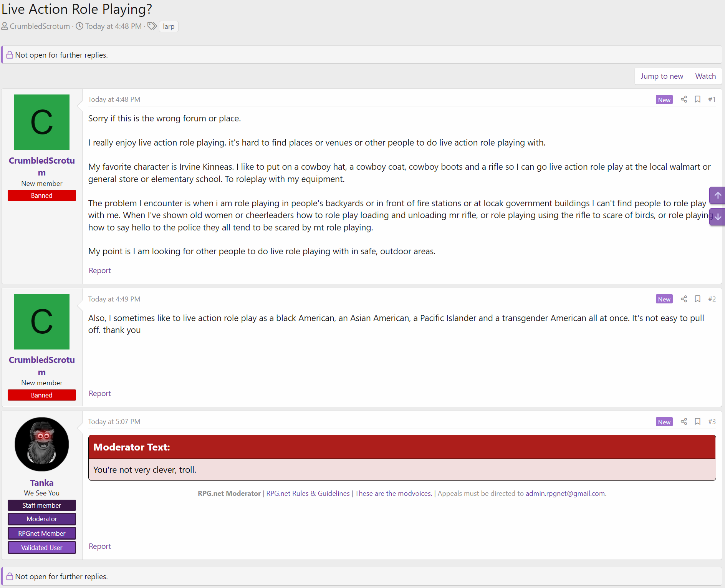Click post #1 timestamp Today at 4:48 PM
The image size is (725, 588).
(x=114, y=99)
